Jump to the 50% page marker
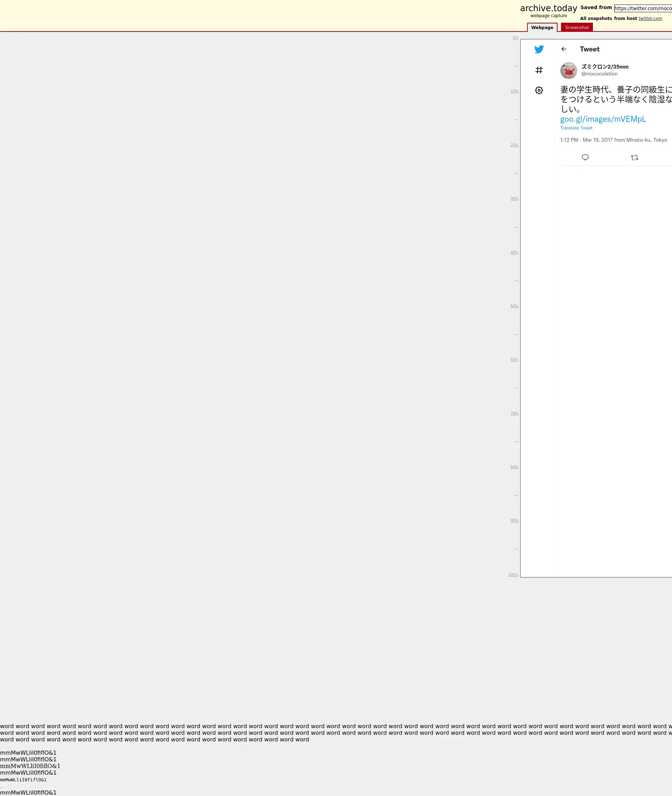 pos(514,306)
